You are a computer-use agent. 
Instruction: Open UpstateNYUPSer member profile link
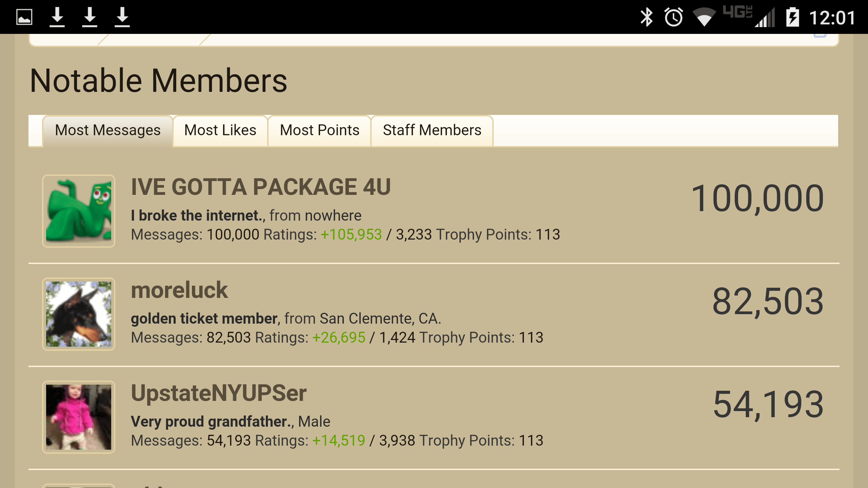(219, 393)
